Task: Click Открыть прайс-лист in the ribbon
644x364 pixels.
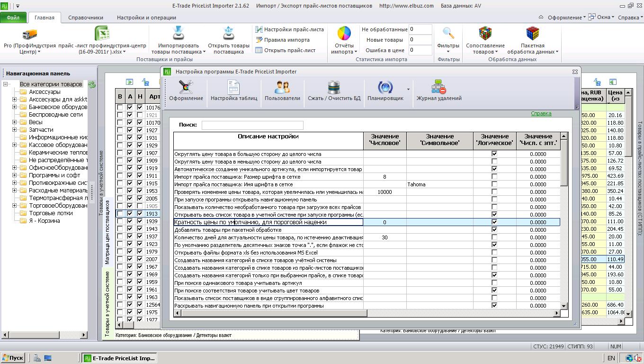Action: pyautogui.click(x=286, y=50)
